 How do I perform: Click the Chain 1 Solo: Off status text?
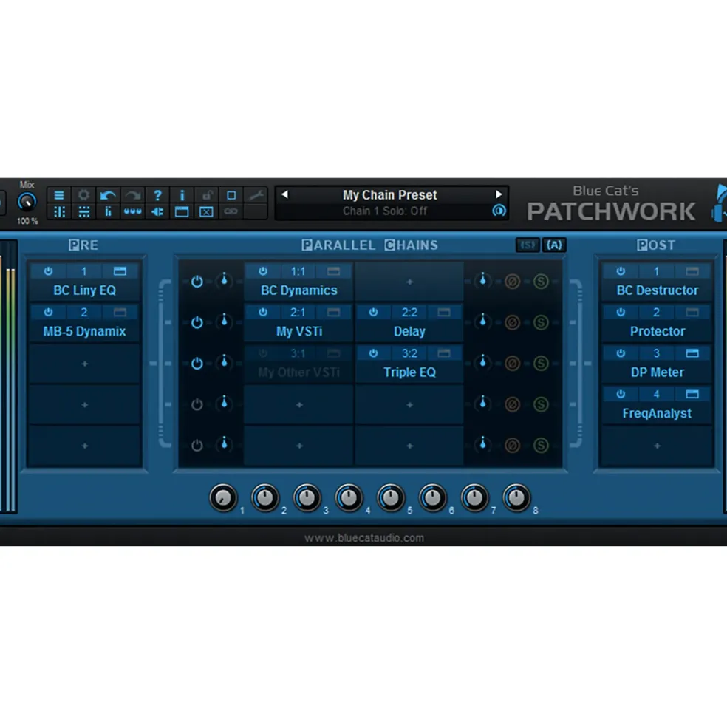click(x=385, y=211)
